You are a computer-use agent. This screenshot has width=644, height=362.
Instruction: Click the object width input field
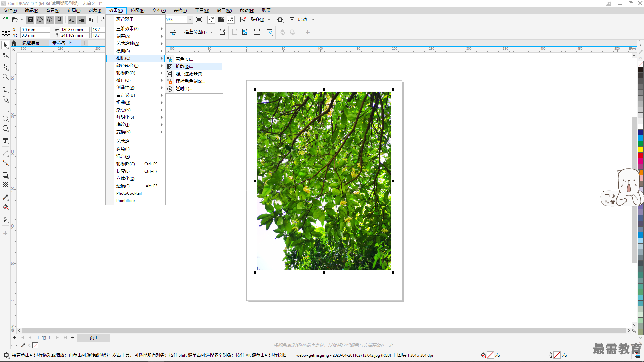point(74,29)
